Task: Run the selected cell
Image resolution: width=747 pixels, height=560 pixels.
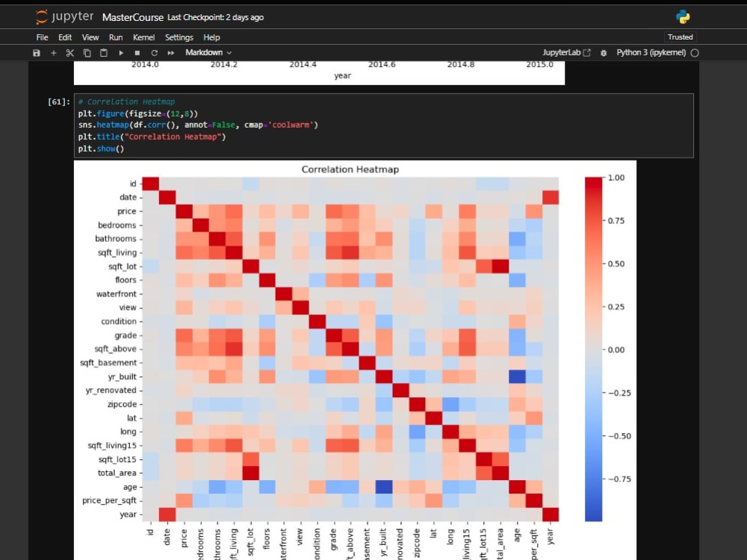Action: tap(121, 53)
